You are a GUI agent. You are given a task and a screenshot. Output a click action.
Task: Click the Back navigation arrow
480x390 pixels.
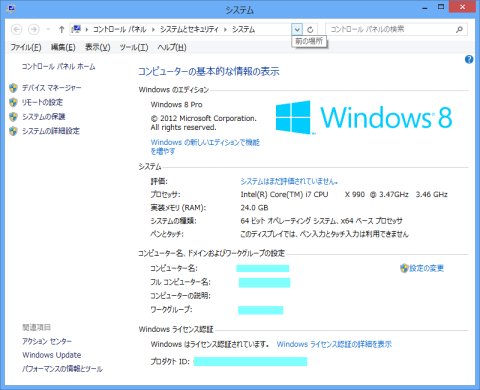click(17, 30)
